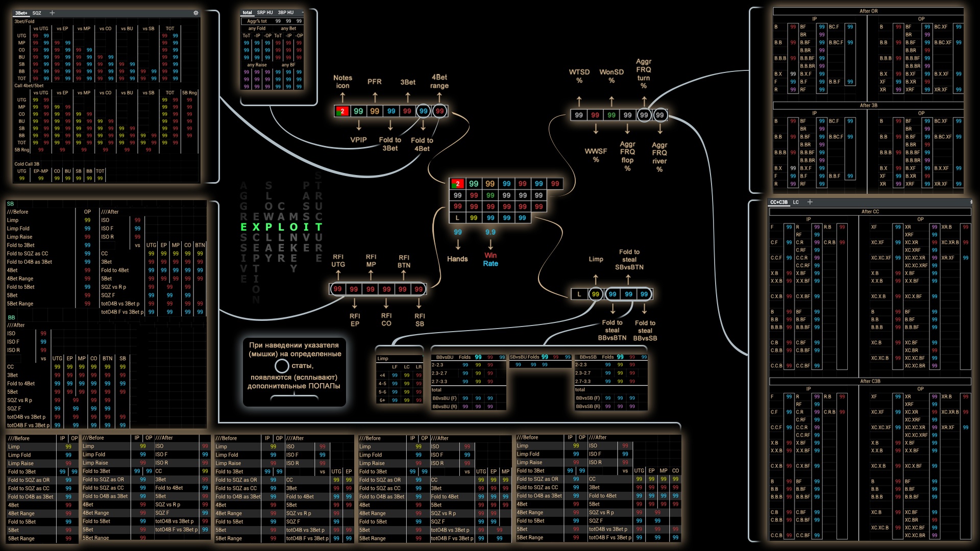Click the WTSD % stat value
Viewport: 980px width, 551px height.
579,115
